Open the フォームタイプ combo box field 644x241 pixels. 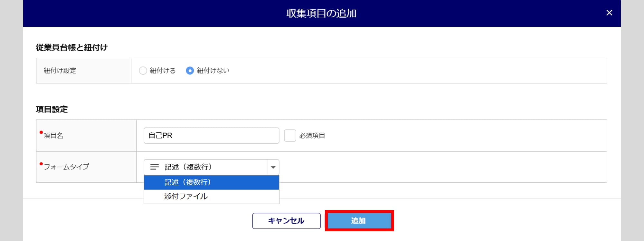212,167
